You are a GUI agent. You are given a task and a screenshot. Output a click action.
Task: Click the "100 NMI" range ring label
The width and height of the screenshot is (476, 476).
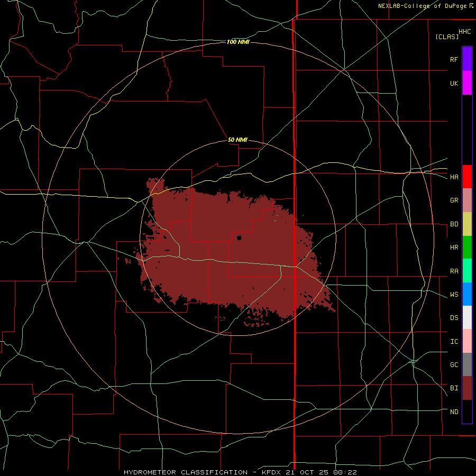(238, 42)
